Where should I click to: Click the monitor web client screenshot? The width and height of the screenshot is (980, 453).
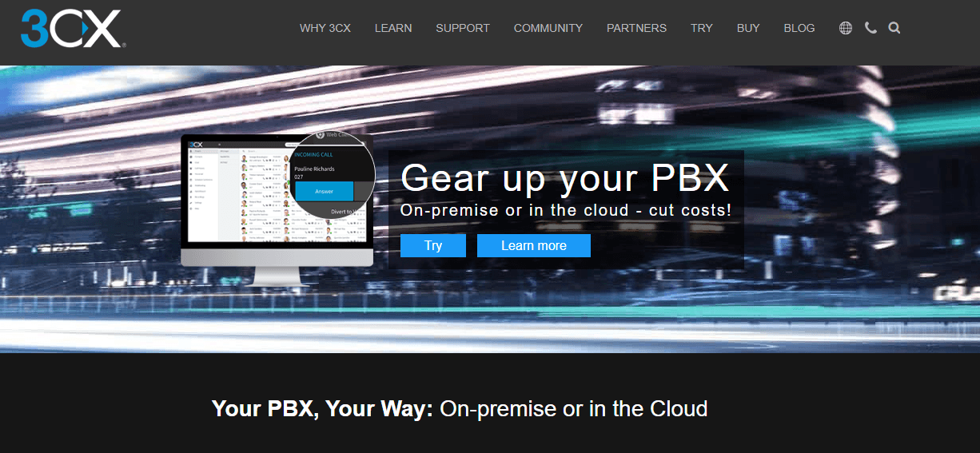pyautogui.click(x=277, y=210)
